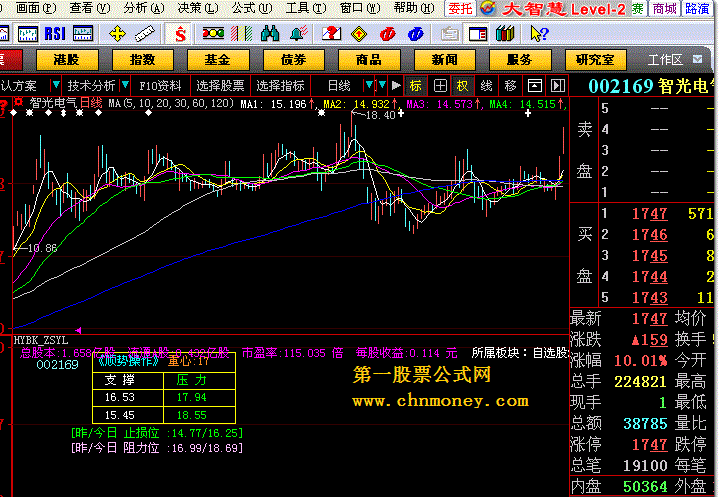Open the F10资料 button
The image size is (721, 497).
(x=160, y=86)
